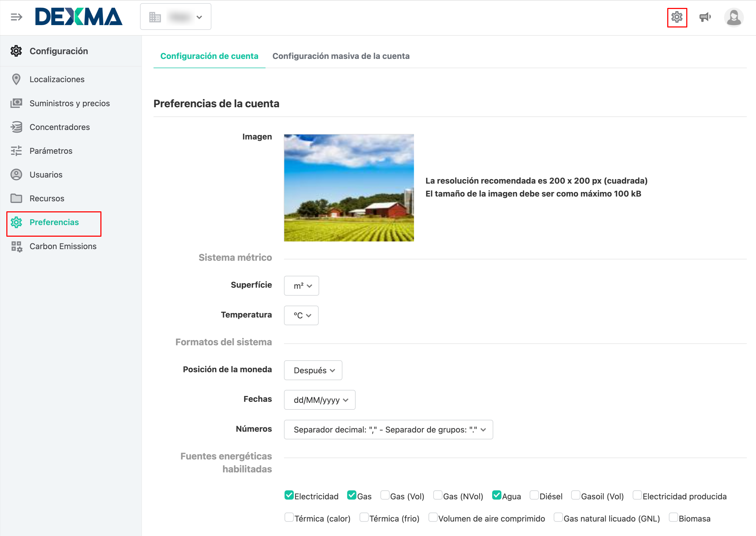Screen dimensions: 756x536
Task: Click the farm account image thumbnail
Action: (349, 188)
